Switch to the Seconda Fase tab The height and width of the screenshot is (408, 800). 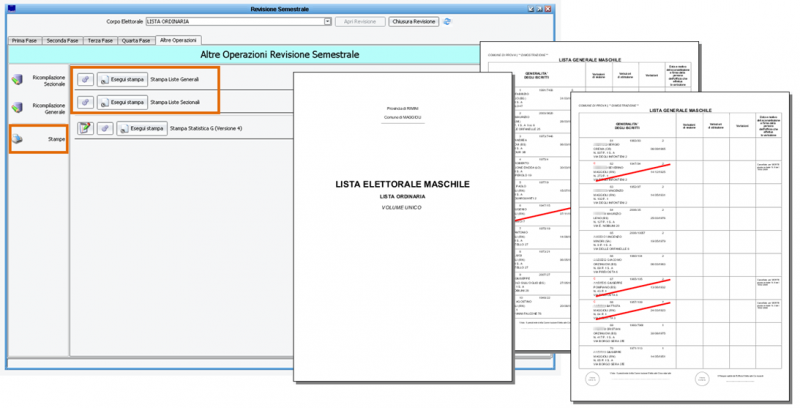point(62,39)
